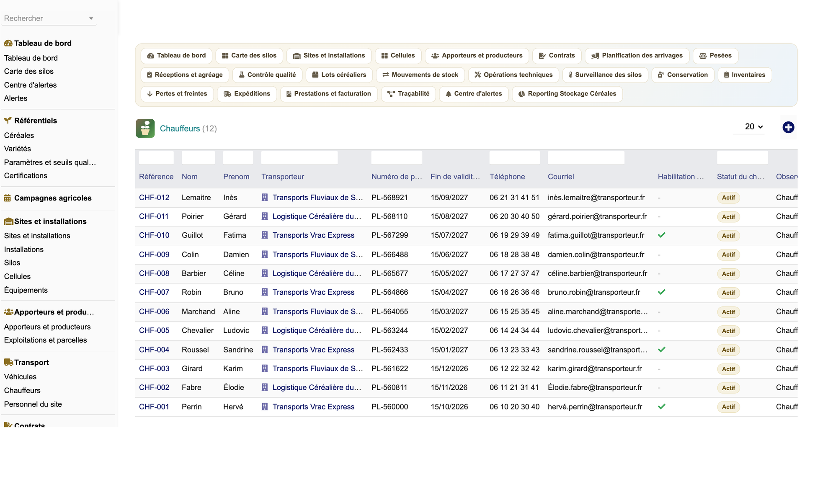
Task: Click the Nom column filter field
Action: 198,158
